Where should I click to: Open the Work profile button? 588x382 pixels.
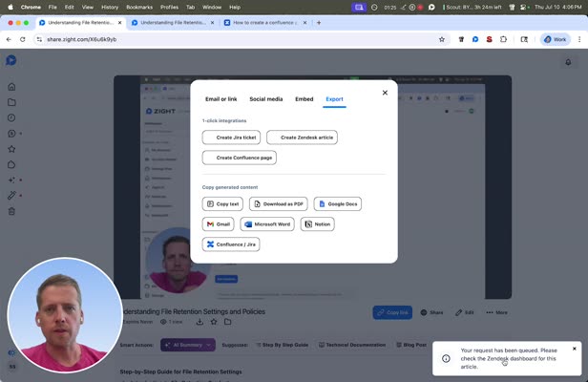pos(555,39)
